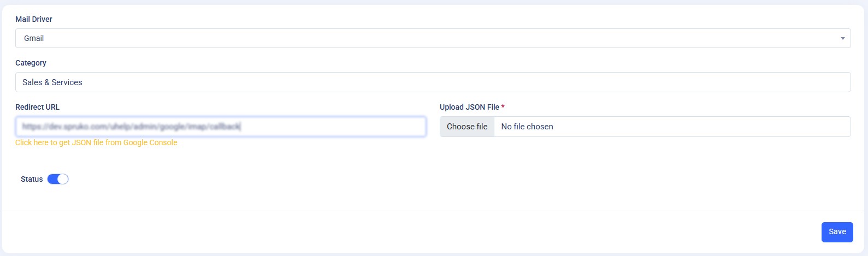The width and height of the screenshot is (868, 256).
Task: Click the No file chosen area
Action: [x=527, y=127]
